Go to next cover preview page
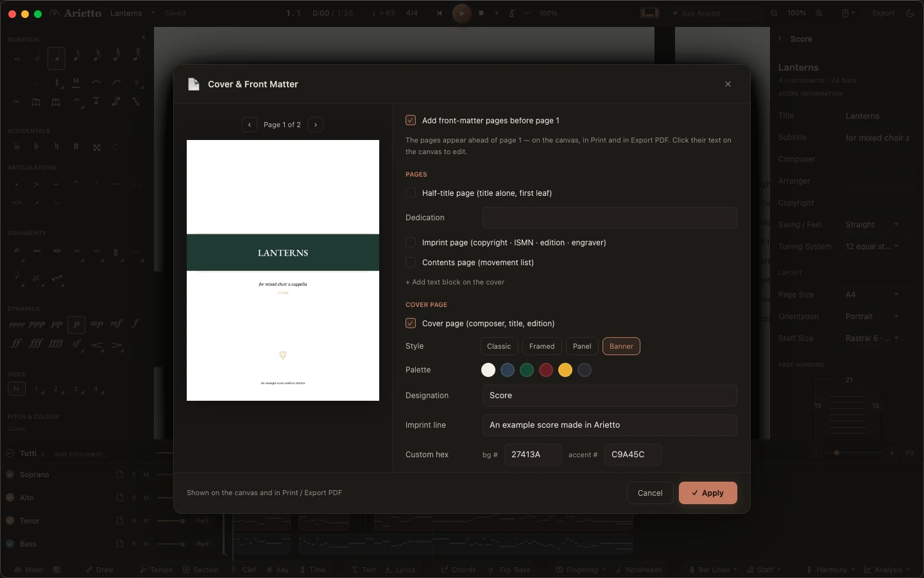 pos(316,125)
